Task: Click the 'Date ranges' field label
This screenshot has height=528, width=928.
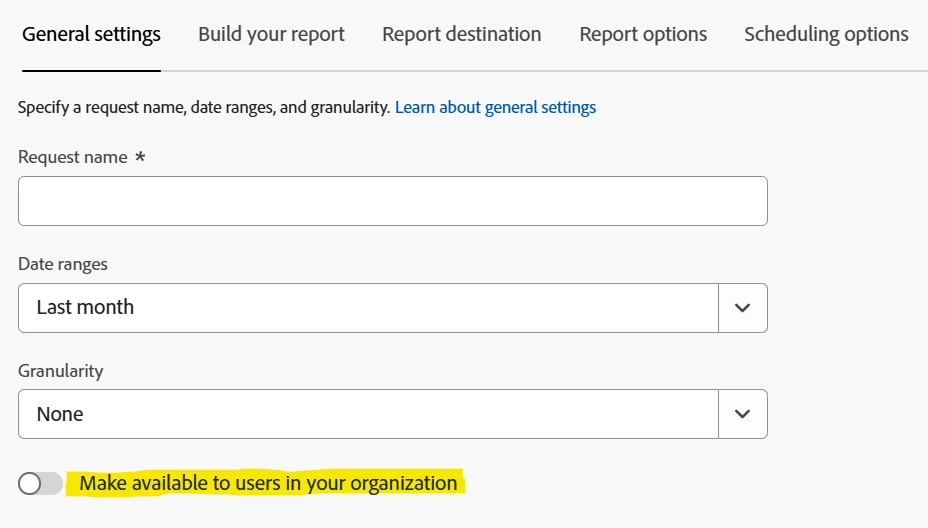Action: 63,264
